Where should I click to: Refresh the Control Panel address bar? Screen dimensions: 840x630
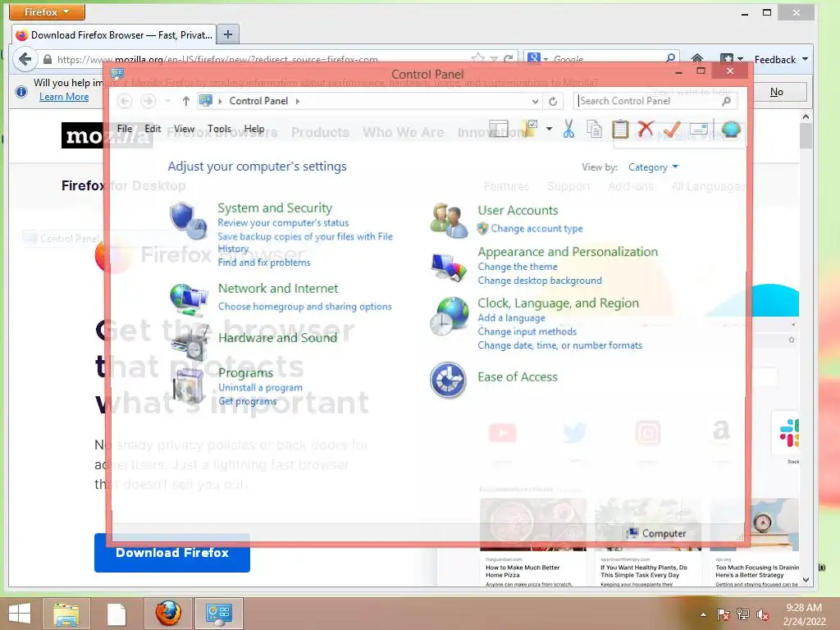pos(553,101)
